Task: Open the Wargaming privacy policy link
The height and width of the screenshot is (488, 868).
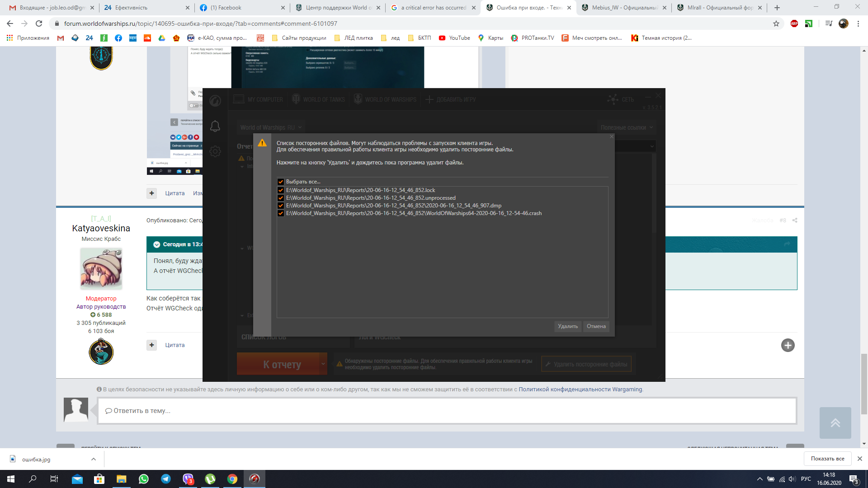Action: coord(580,389)
